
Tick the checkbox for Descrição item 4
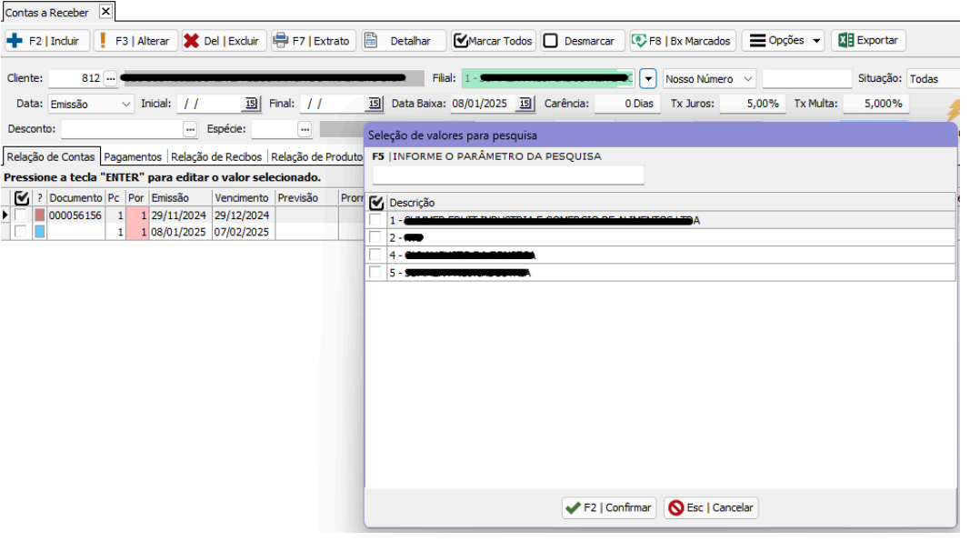click(x=376, y=255)
